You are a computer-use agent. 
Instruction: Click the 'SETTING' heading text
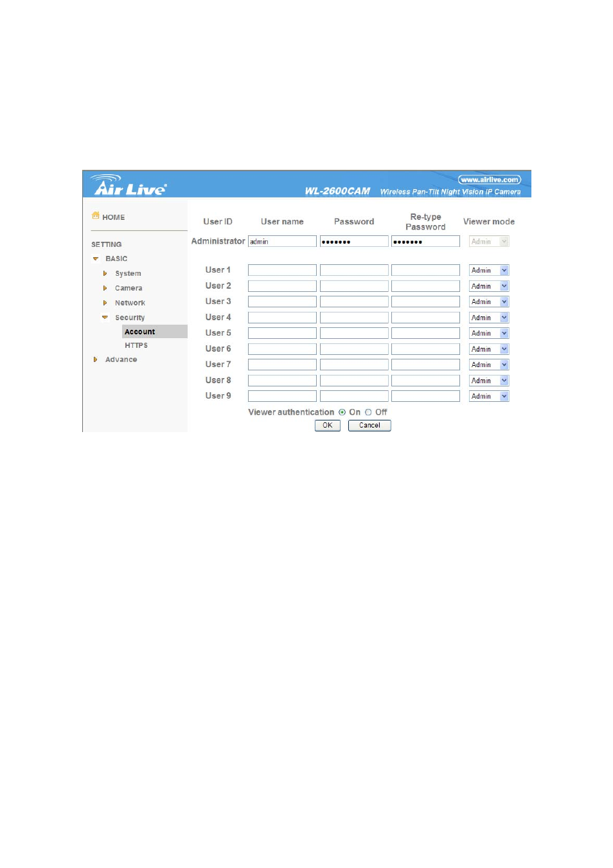(107, 244)
